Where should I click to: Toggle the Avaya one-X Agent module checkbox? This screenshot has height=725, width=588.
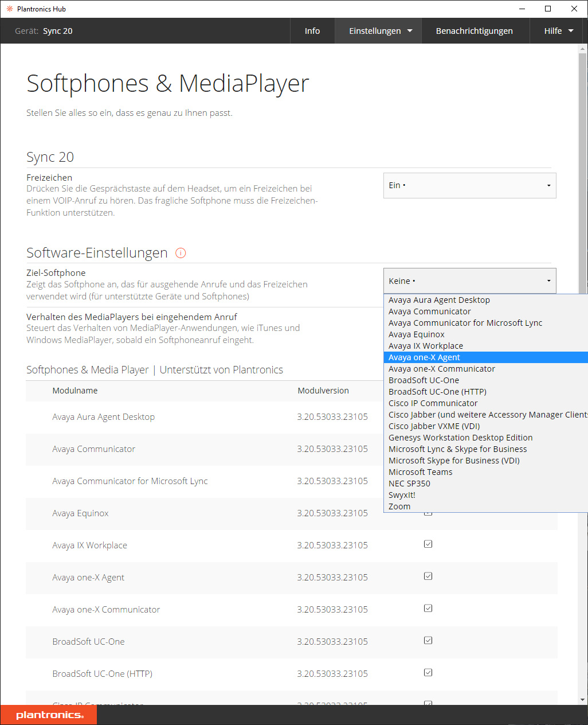(428, 576)
